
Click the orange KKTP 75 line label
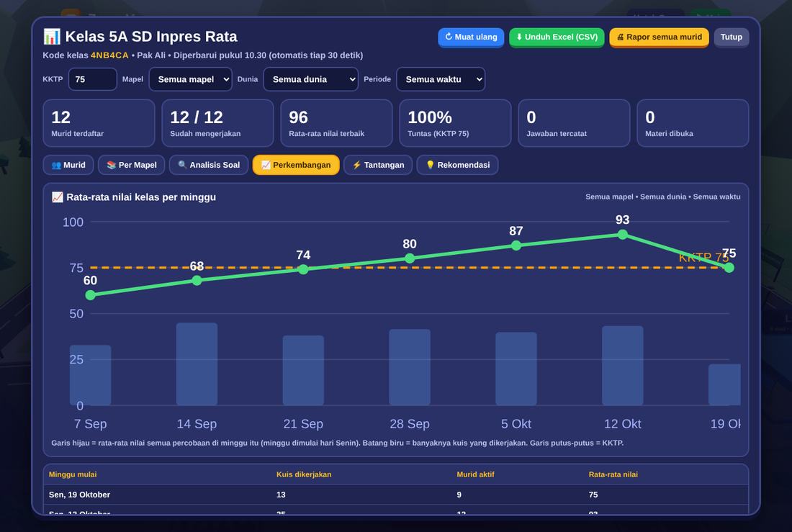pyautogui.click(x=703, y=258)
